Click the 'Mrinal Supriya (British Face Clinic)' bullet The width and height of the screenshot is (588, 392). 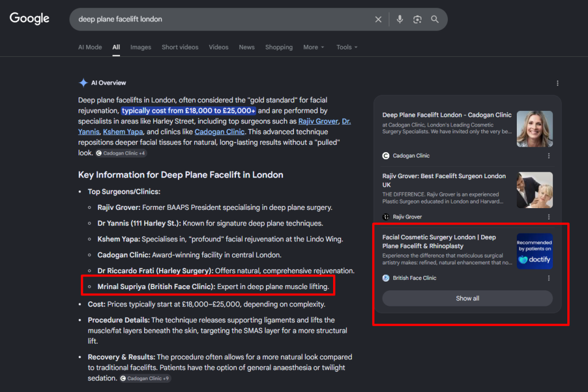pos(213,287)
